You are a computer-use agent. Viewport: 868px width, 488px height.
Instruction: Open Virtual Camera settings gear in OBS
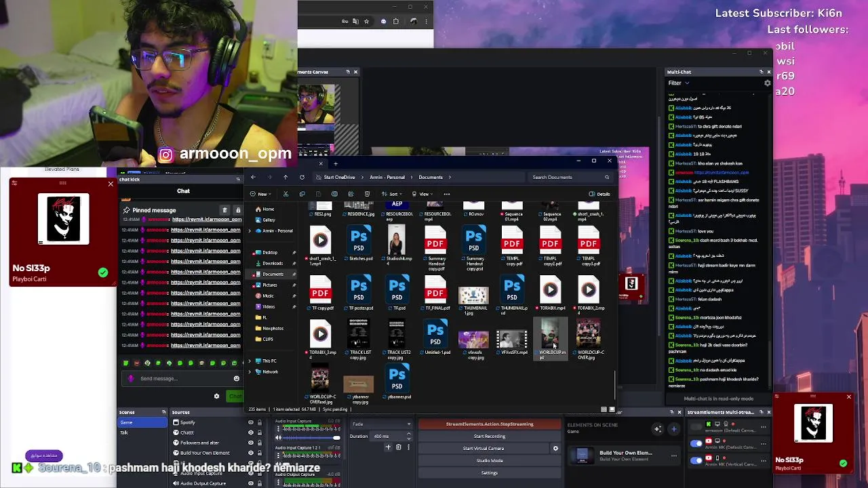tap(555, 448)
